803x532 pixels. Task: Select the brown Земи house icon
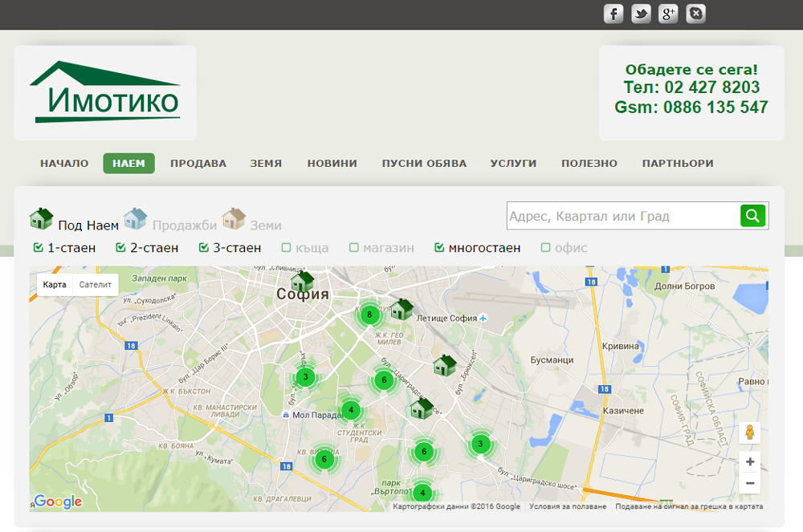pos(233,219)
